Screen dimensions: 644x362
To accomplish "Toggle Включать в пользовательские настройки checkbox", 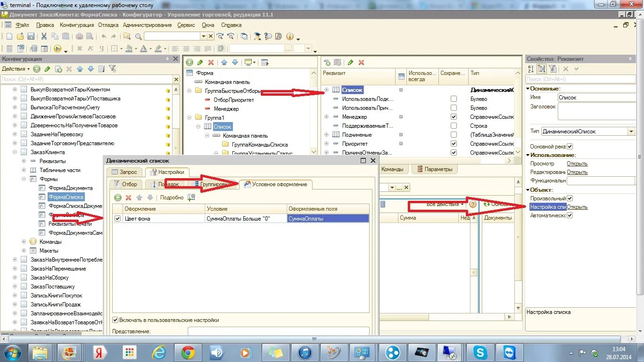I will point(115,320).
